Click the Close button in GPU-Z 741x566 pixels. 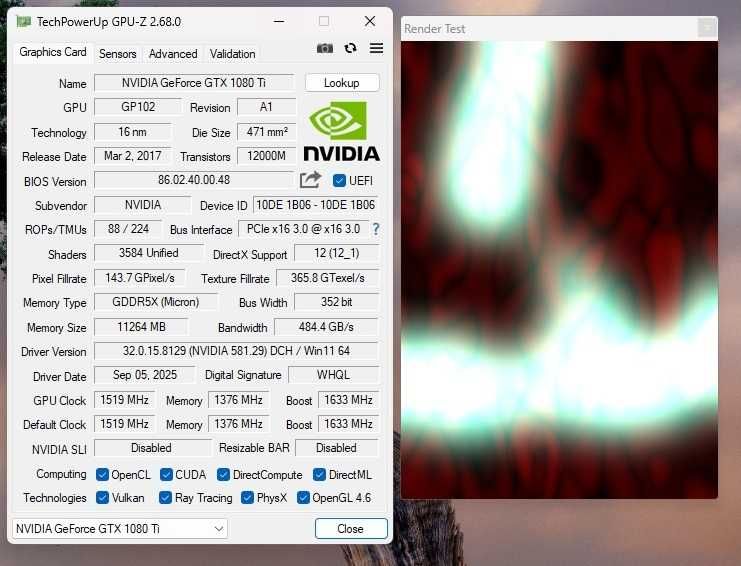pyautogui.click(x=351, y=529)
